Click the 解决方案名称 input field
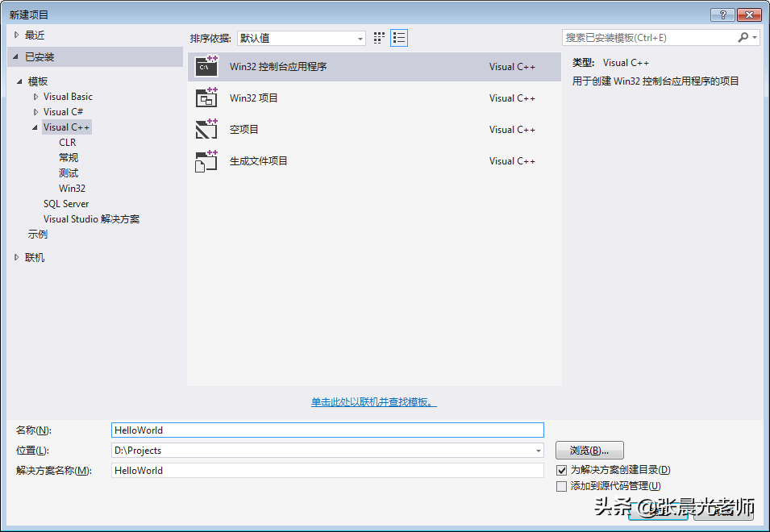The width and height of the screenshot is (770, 532). [327, 470]
